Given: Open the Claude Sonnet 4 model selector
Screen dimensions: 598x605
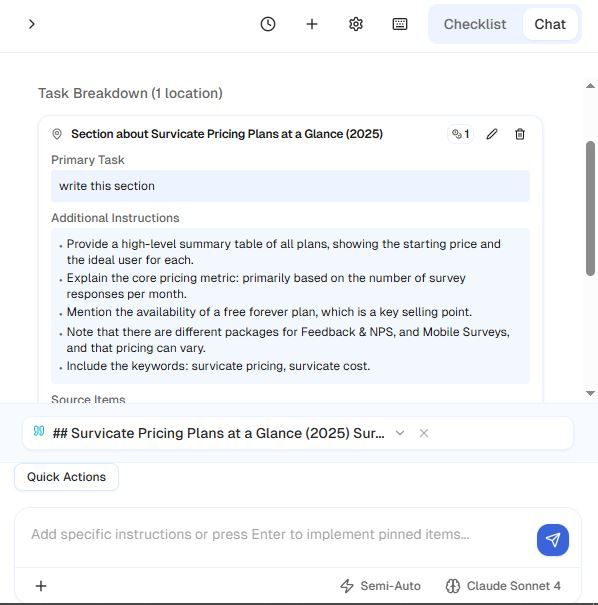Looking at the screenshot, I should click(x=503, y=586).
